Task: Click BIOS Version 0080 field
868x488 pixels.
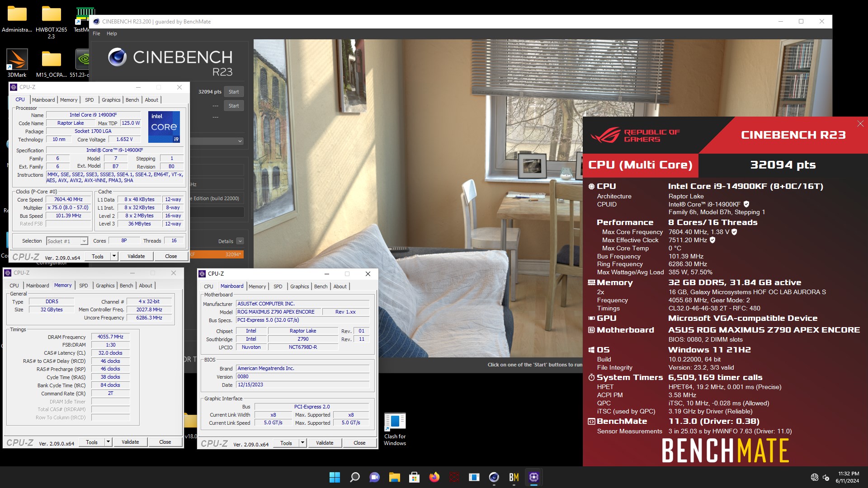Action: (x=303, y=376)
